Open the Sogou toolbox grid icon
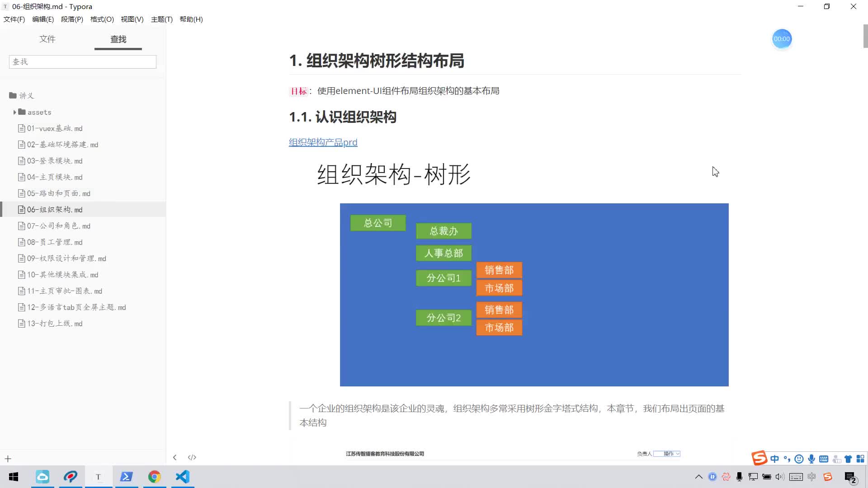The height and width of the screenshot is (488, 868). (x=860, y=459)
